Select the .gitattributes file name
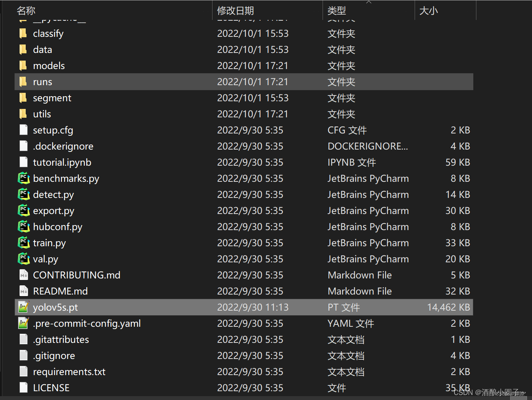 point(61,340)
